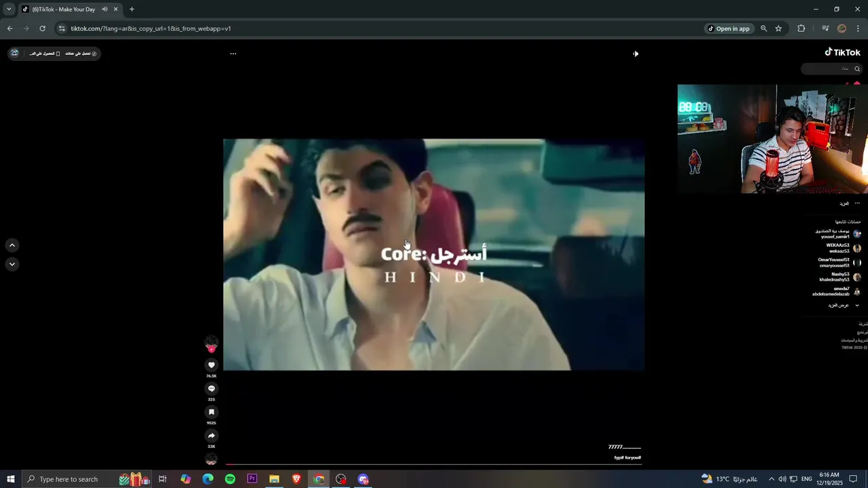Toggle video sound with the top-right speaker icon
868x488 pixels.
pos(635,54)
